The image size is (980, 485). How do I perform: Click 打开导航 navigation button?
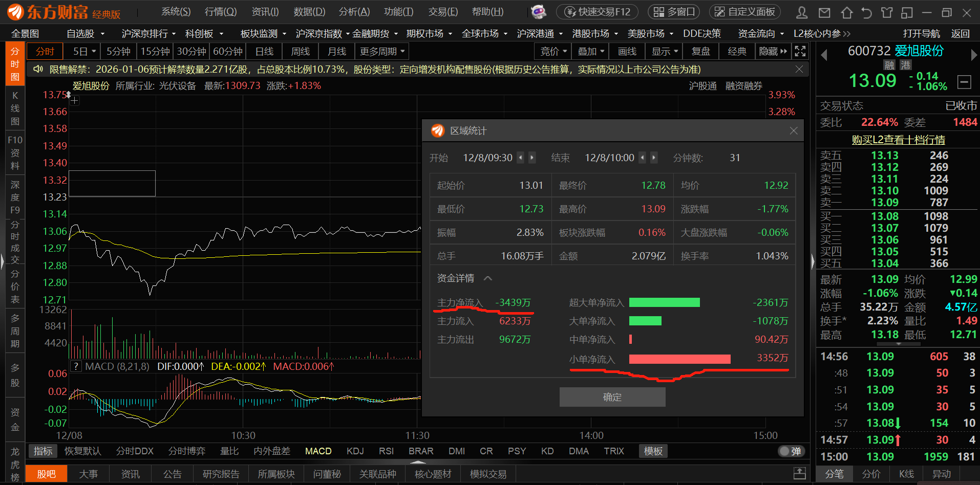pos(921,34)
